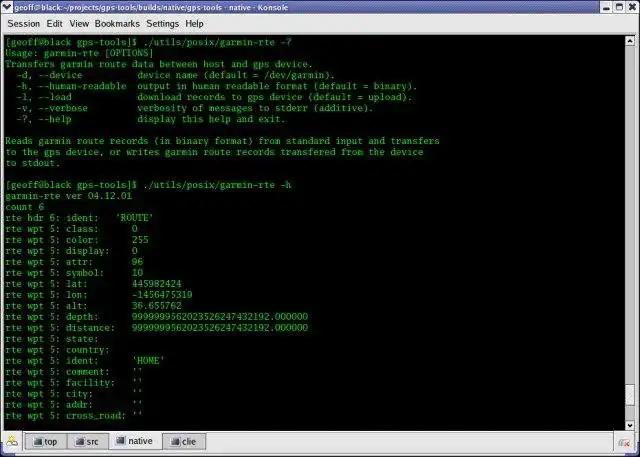Click the close-session icon at bottom right
The height and width of the screenshot is (457, 640).
[624, 443]
